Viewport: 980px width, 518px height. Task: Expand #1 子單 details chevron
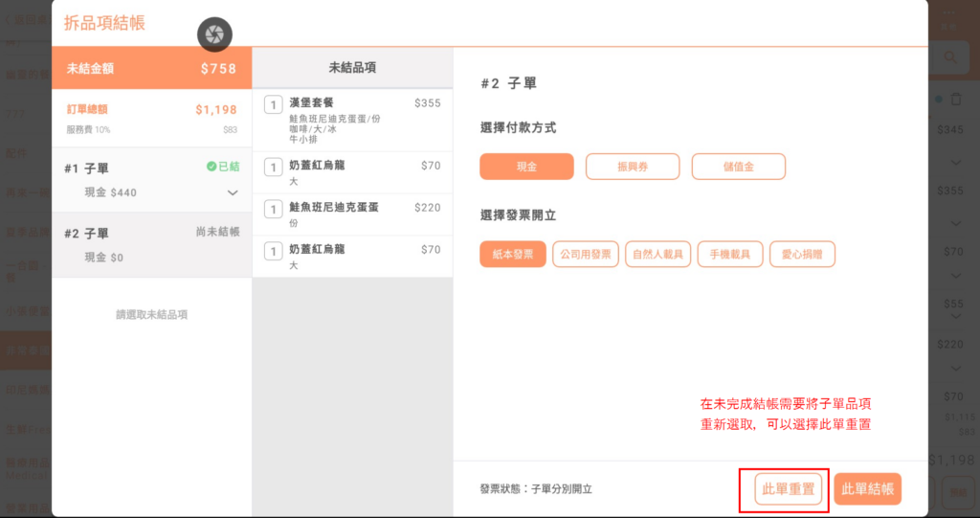(233, 193)
